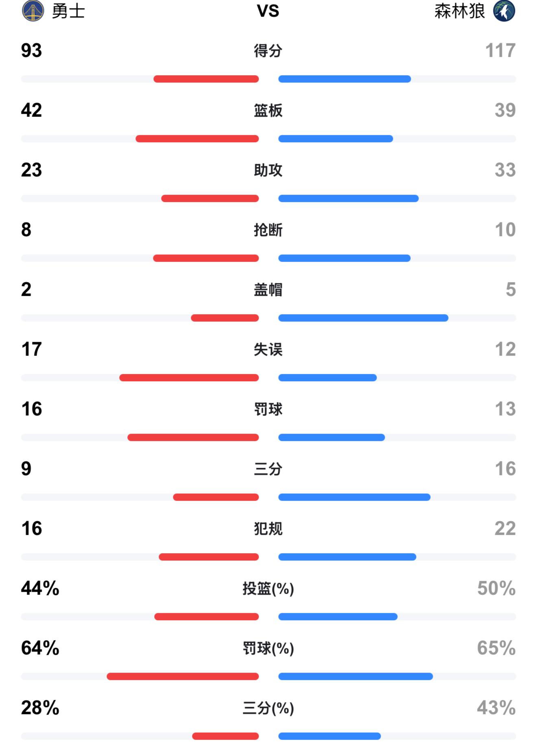Screen dimensions: 537x756
Task: Click the red 罚球(%) bar for 勇士
Action: (183, 677)
